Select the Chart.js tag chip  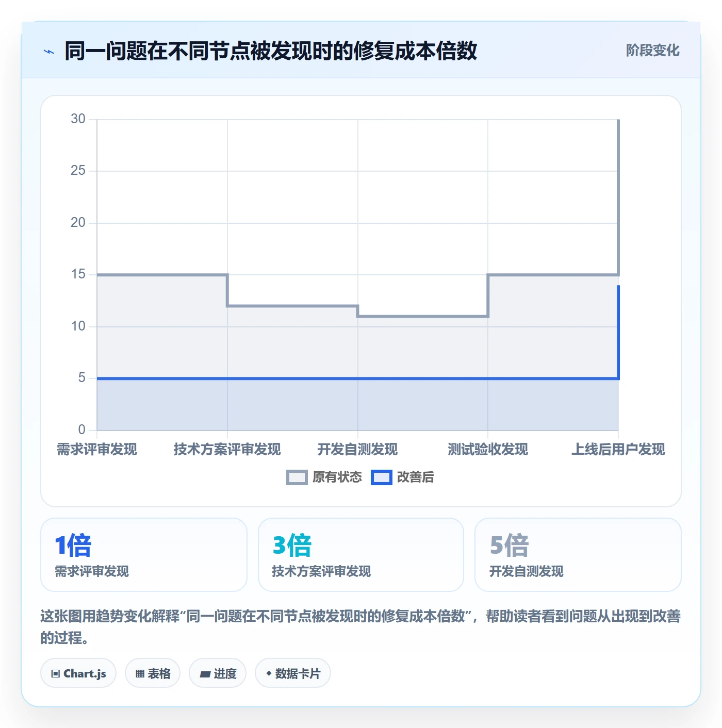(78, 673)
